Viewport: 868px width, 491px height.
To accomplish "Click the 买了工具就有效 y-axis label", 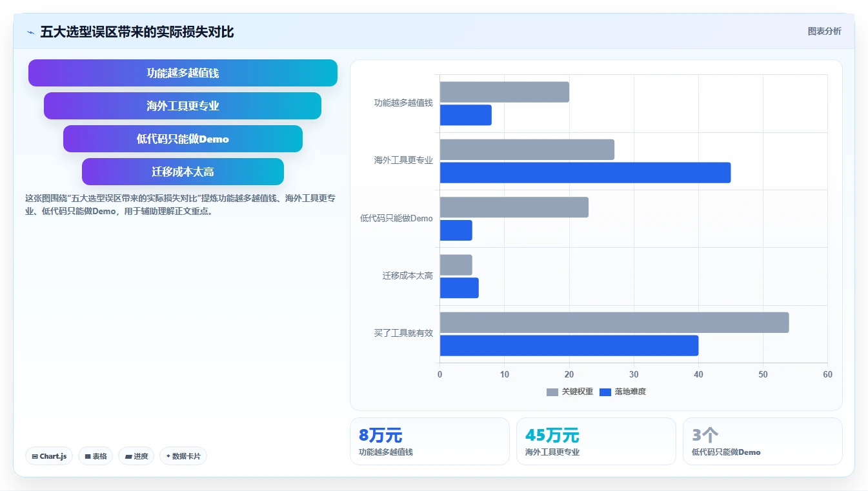I will pyautogui.click(x=403, y=334).
